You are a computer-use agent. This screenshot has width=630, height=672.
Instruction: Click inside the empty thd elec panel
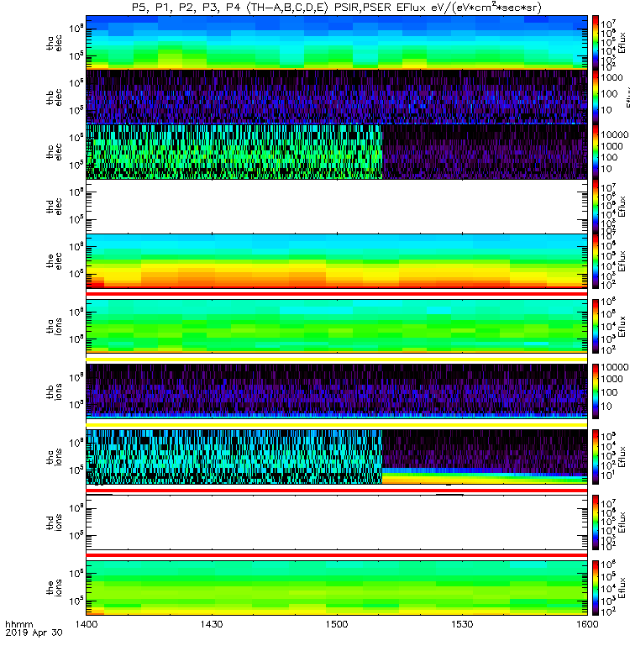coord(337,206)
